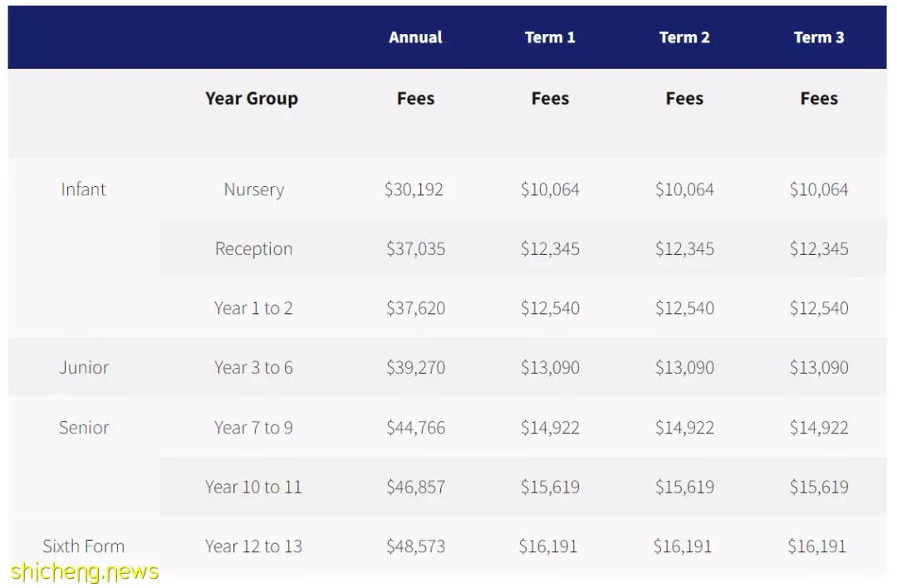Select the $48,573 annual fee

pos(415,546)
